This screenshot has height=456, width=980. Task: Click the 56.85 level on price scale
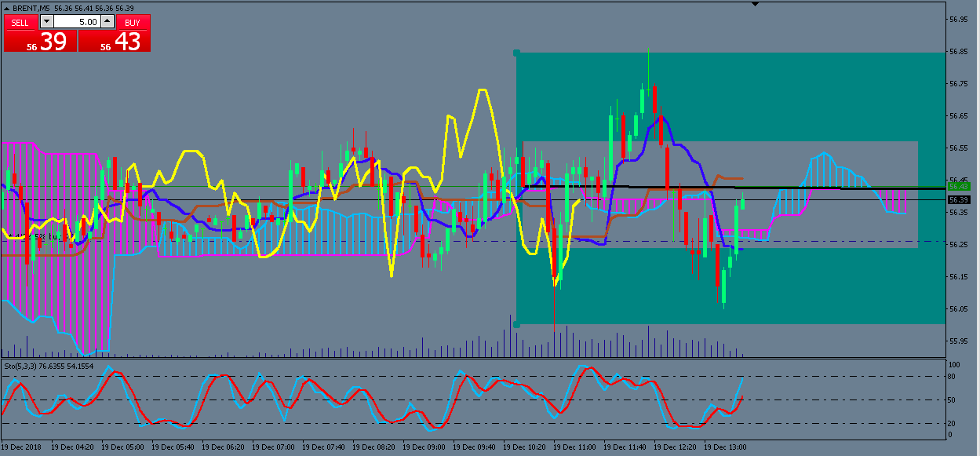point(957,52)
